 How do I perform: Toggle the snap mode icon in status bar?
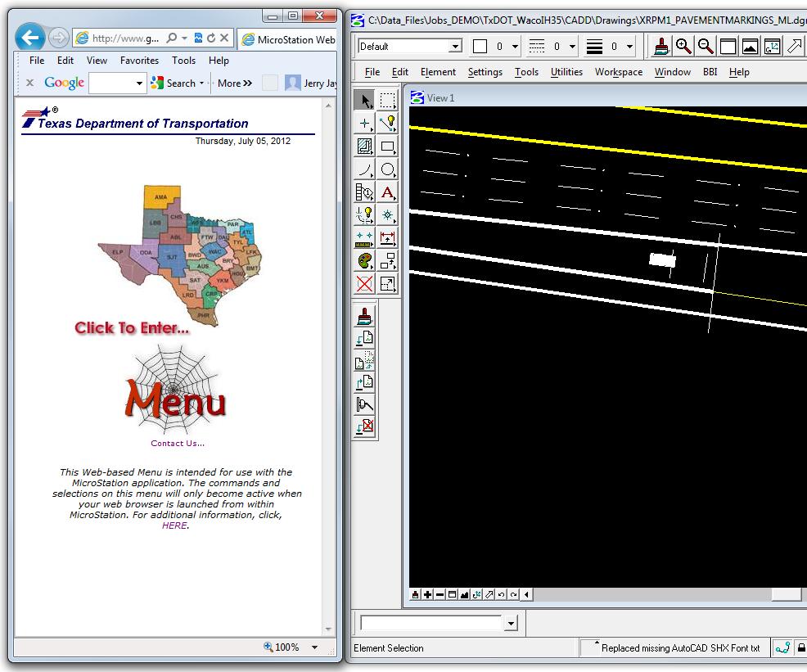782,647
